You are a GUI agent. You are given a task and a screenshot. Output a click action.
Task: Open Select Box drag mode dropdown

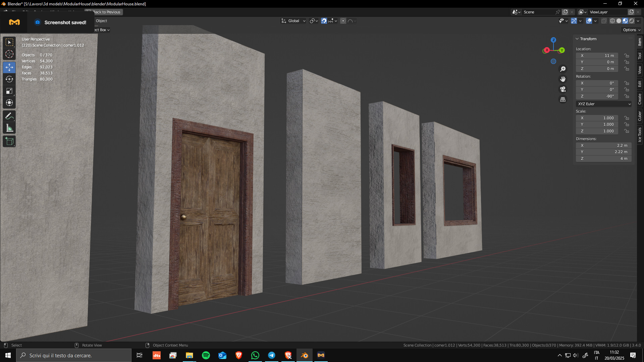pyautogui.click(x=102, y=30)
